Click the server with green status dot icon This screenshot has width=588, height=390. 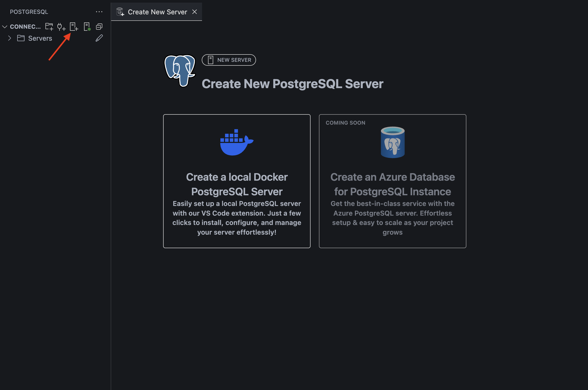[x=87, y=26]
